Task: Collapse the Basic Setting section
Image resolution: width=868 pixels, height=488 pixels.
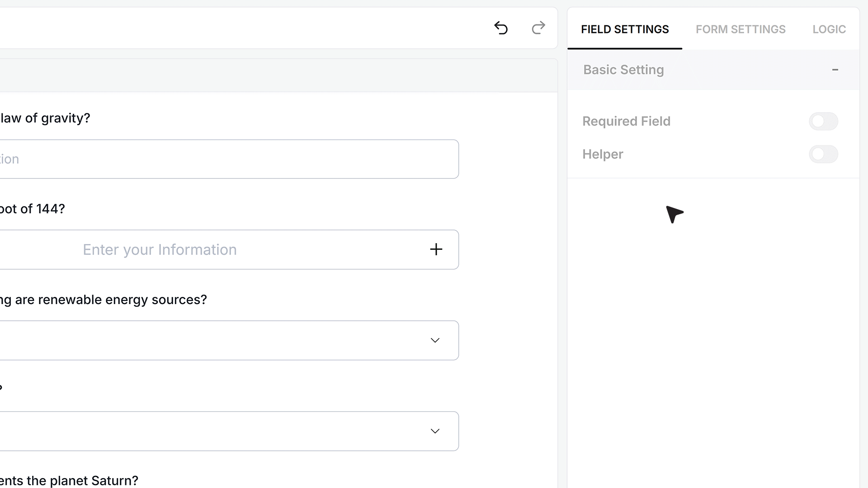Action: (835, 70)
